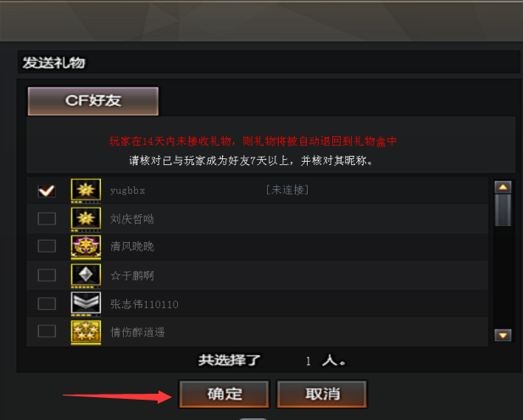Mark the checkbox for 情伤醉逍遥
523x420 pixels.
click(47, 331)
